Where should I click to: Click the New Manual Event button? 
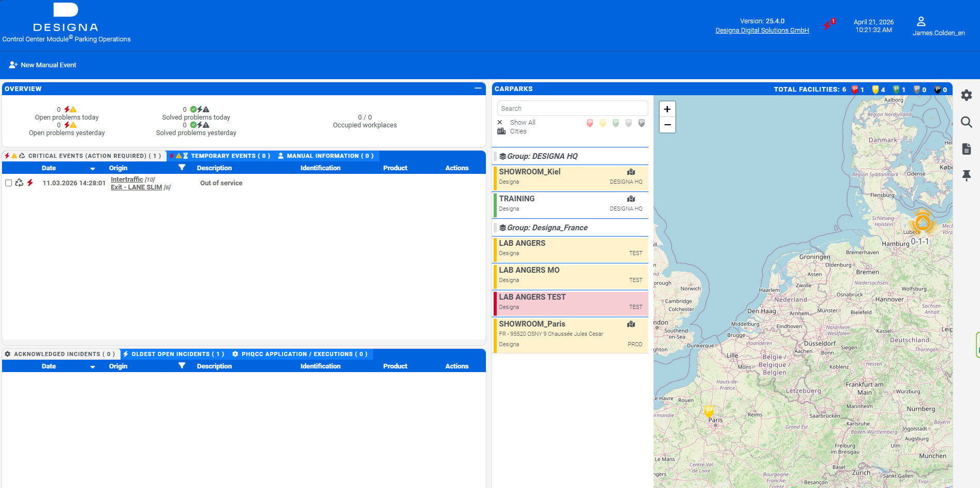pyautogui.click(x=42, y=65)
